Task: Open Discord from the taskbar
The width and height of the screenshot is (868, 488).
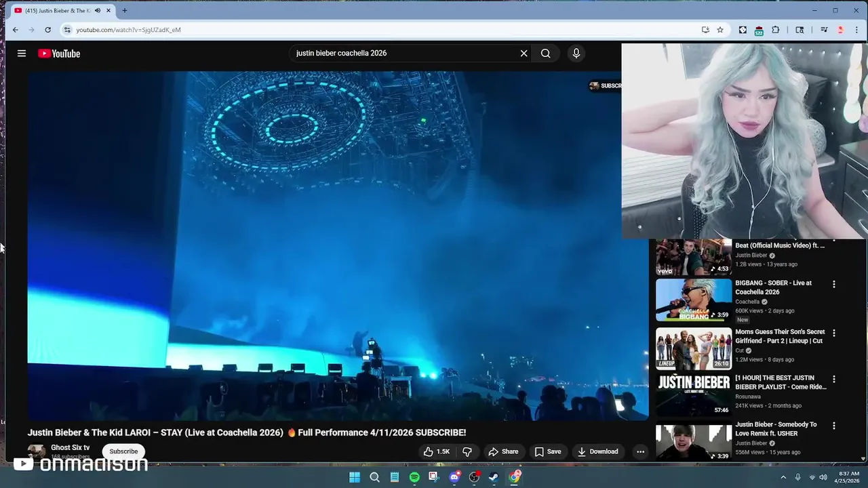Action: point(454,477)
